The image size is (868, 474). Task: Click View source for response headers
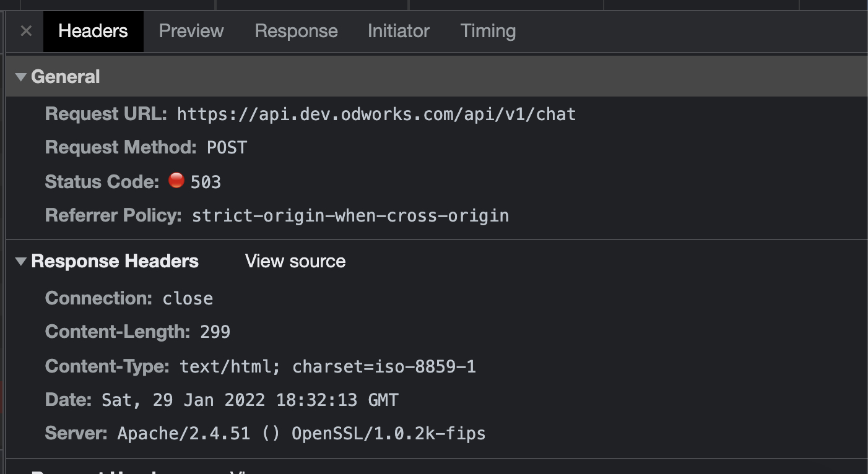click(295, 261)
